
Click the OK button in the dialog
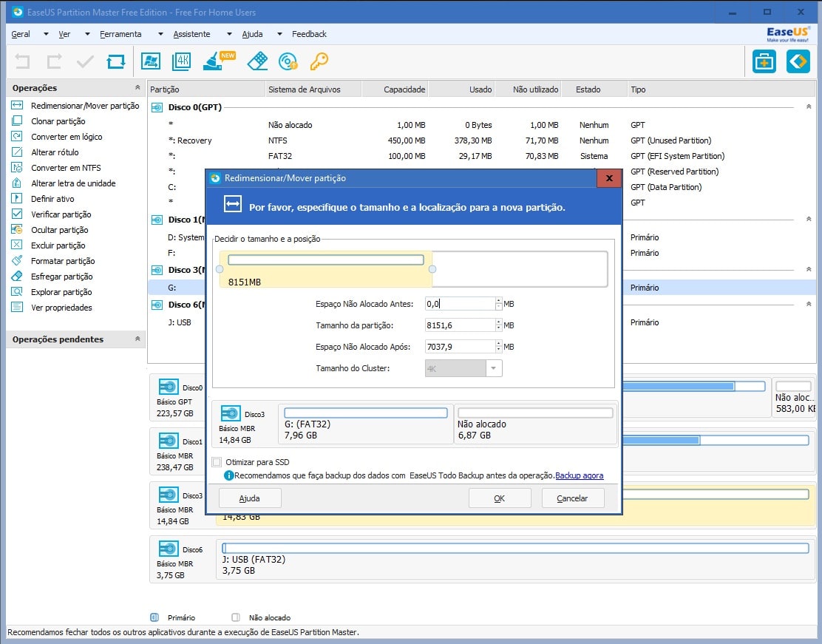[x=500, y=498]
